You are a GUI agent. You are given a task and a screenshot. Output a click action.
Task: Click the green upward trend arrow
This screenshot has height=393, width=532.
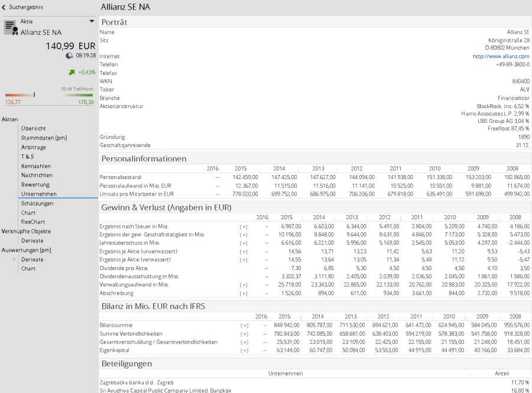pyautogui.click(x=72, y=72)
